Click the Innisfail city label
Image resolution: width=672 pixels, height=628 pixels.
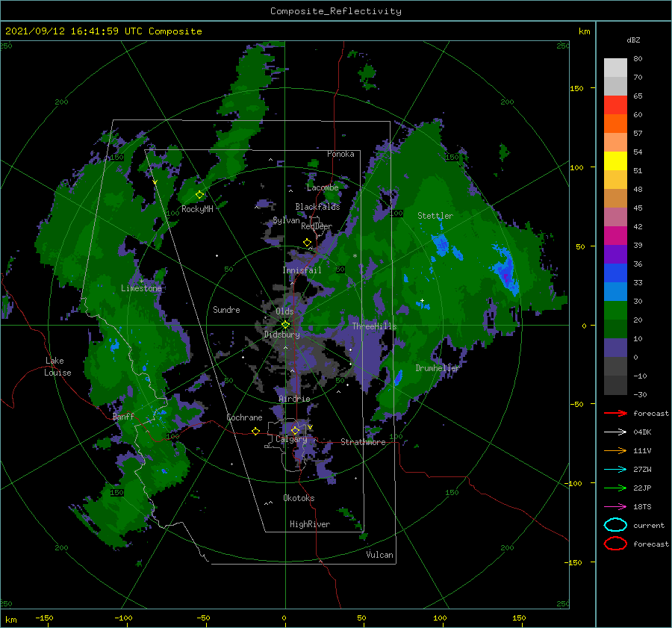point(302,270)
